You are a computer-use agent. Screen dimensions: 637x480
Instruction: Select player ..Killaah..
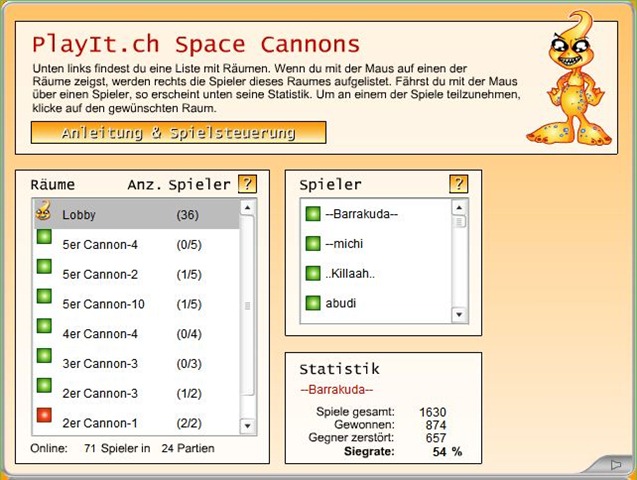376,273
